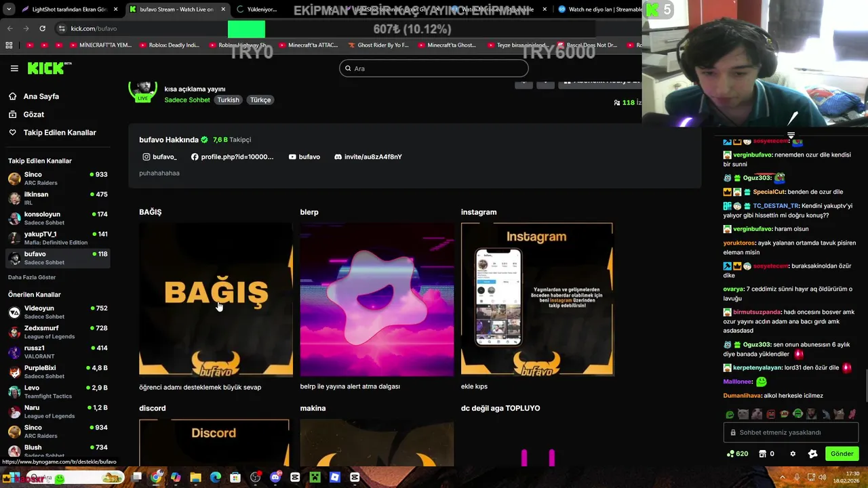This screenshot has width=868, height=488.
Task: Open Zedxsmurf League of Legends channel
Action: pos(58,332)
